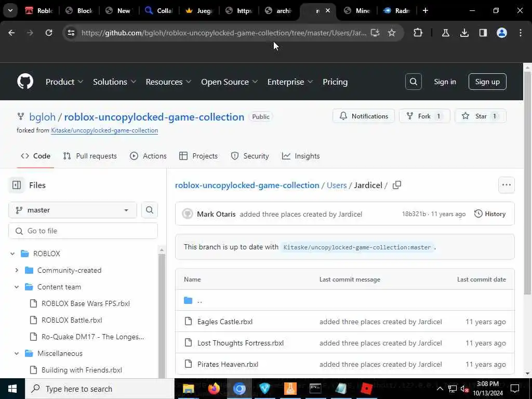Click the Windows taskbar search box
532x399 pixels.
[99, 389]
